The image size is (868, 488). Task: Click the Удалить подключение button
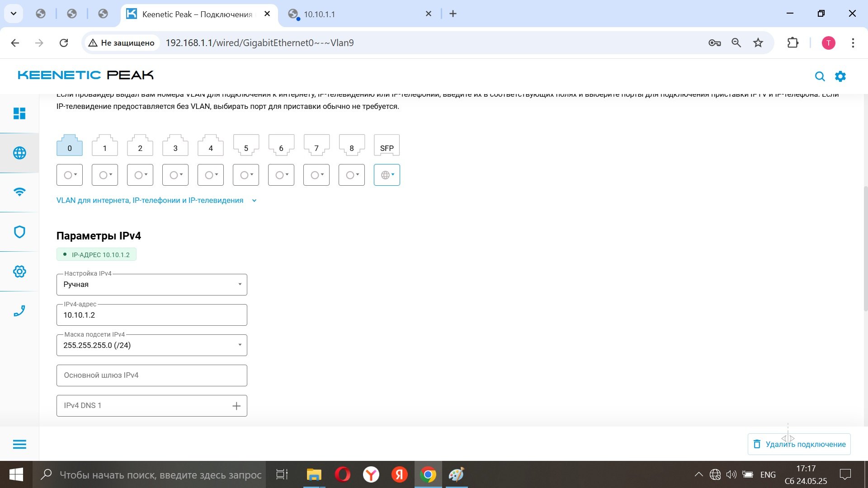(x=799, y=444)
